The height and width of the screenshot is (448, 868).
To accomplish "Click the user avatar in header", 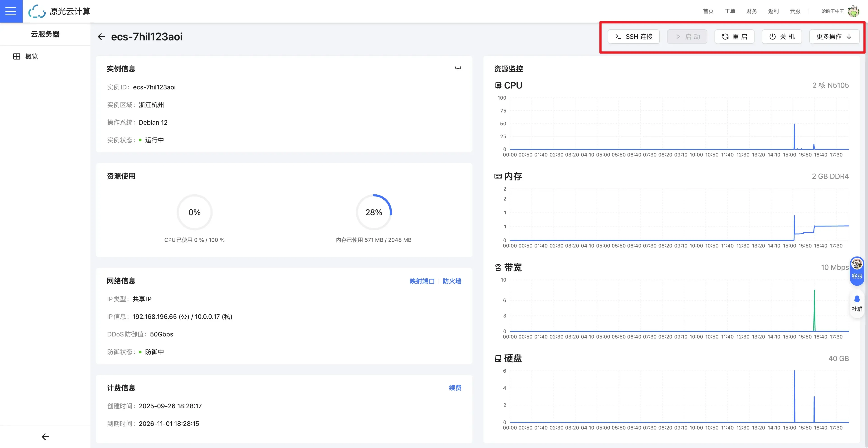I will tap(854, 11).
